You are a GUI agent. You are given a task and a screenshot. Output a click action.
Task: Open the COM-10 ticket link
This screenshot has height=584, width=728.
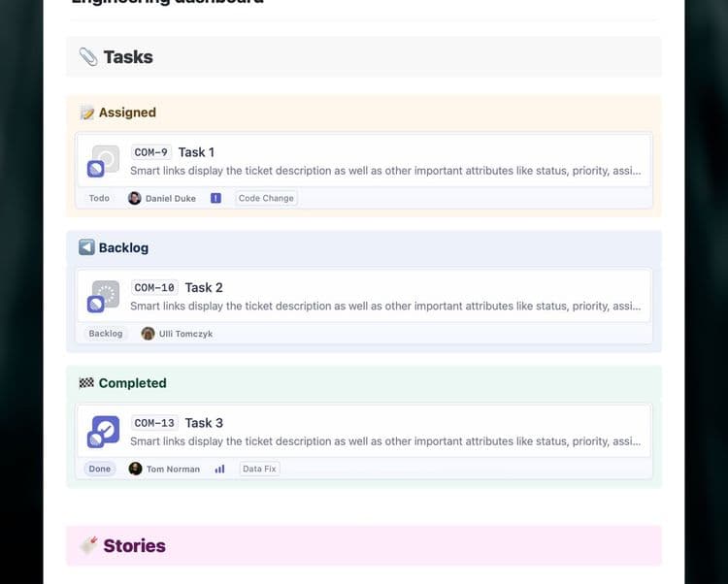[154, 287]
